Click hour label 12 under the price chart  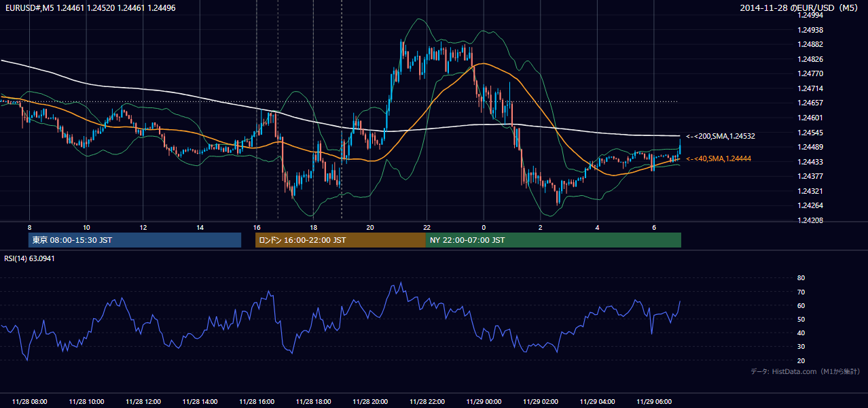pos(143,226)
